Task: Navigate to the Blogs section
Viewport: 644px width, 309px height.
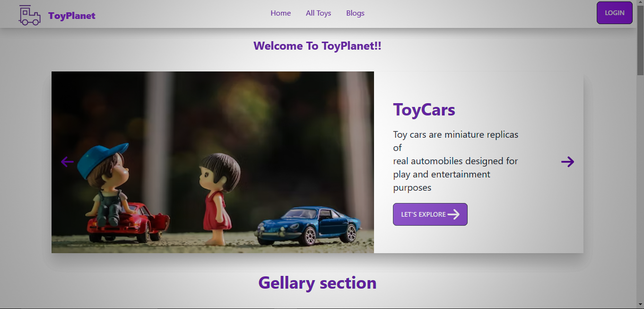Action: (355, 13)
